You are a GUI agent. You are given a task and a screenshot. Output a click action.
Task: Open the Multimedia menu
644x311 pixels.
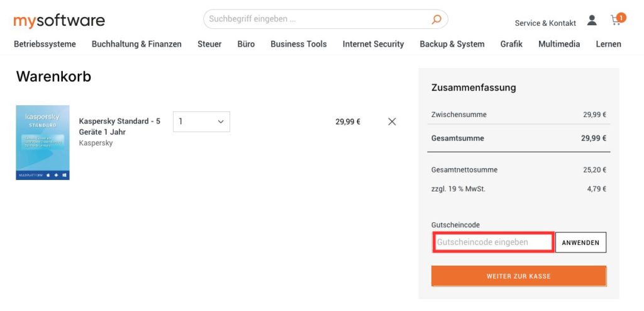click(559, 44)
